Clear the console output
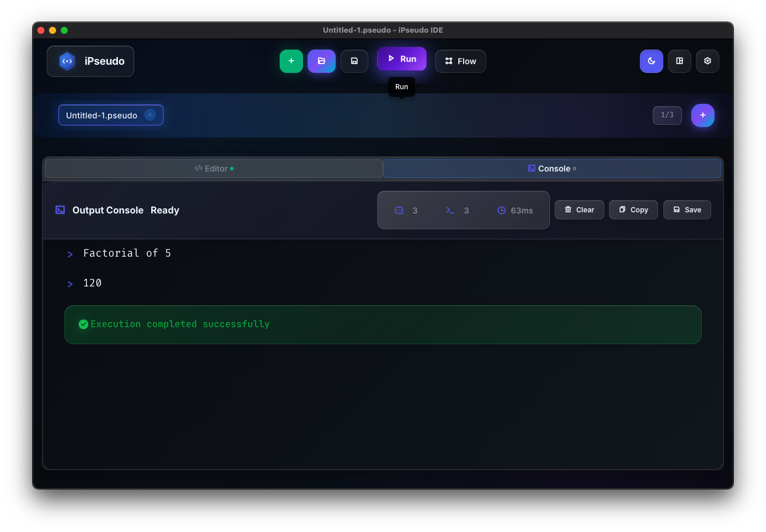This screenshot has height=532, width=766. [x=579, y=210]
